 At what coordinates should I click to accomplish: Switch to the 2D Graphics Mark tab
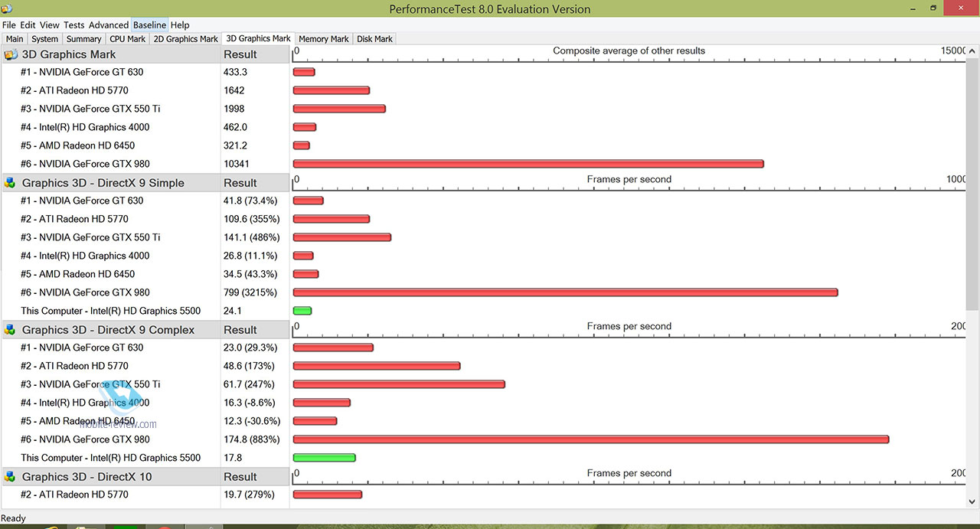pos(186,39)
